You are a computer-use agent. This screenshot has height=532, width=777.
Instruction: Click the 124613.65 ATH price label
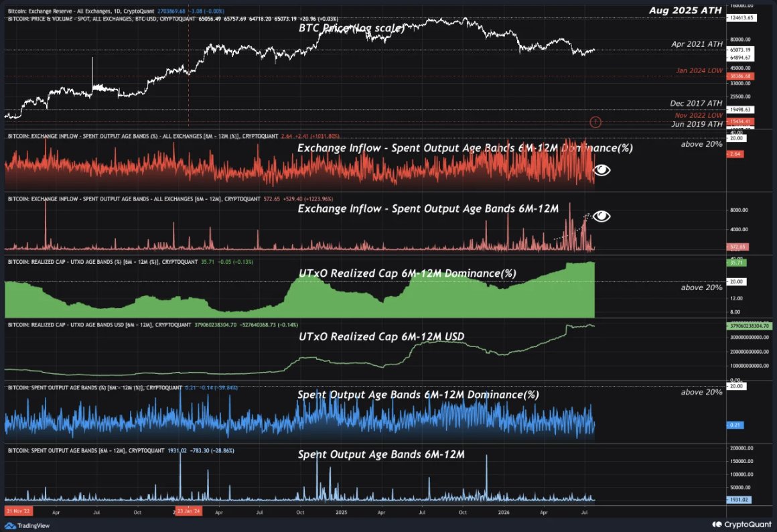(x=741, y=18)
